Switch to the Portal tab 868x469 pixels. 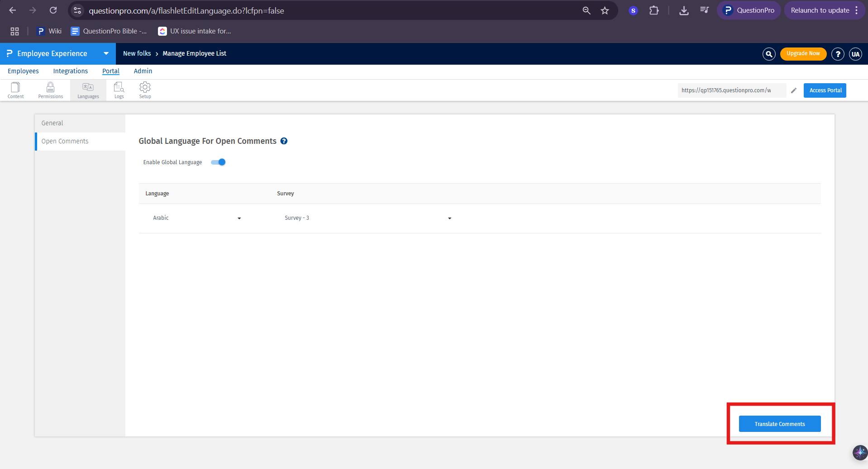point(111,71)
